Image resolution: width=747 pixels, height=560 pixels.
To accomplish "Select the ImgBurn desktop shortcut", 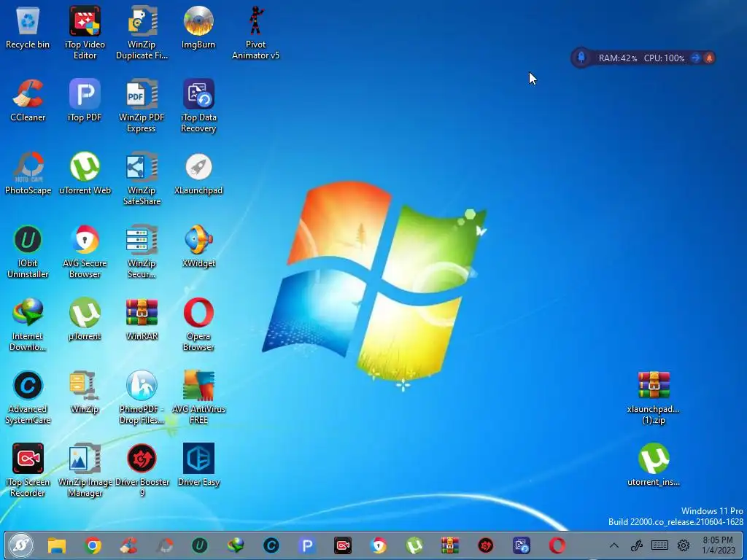I will [x=198, y=28].
